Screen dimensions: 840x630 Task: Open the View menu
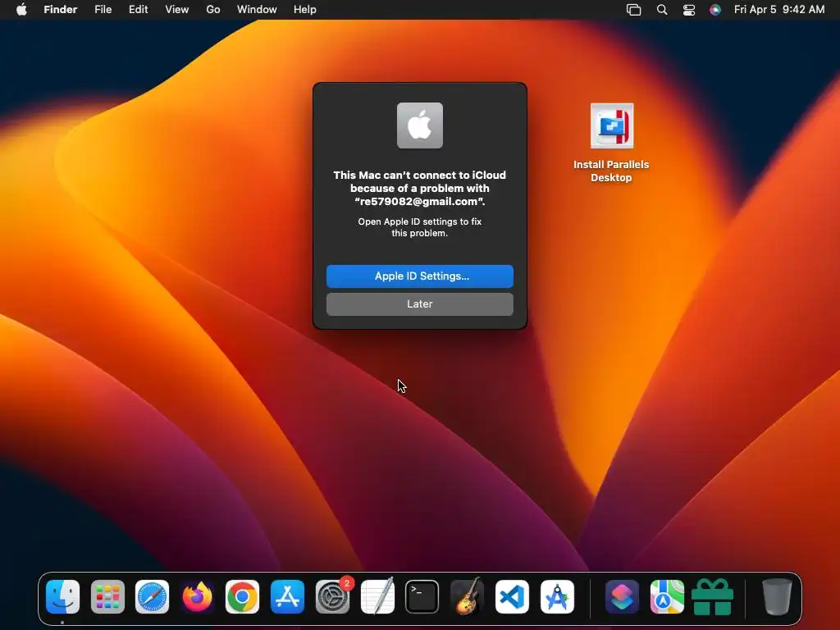pyautogui.click(x=177, y=10)
